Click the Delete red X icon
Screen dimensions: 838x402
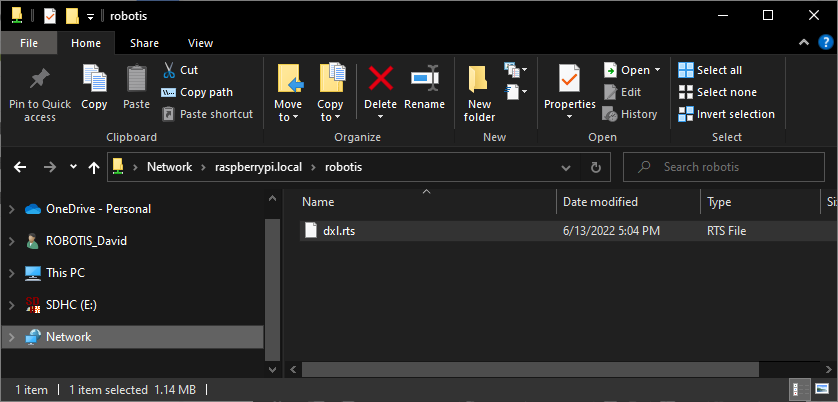point(380,80)
